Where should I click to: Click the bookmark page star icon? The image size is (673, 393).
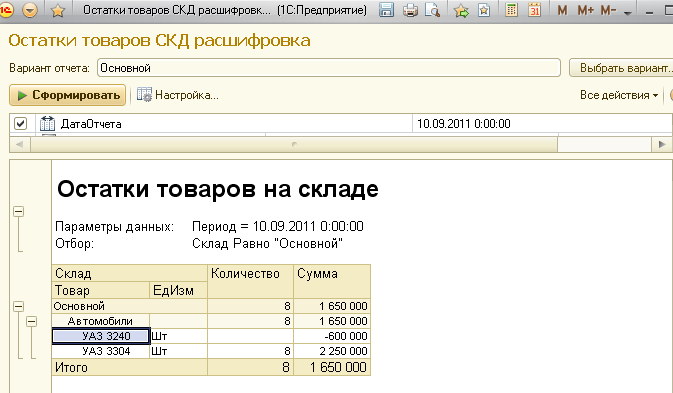[x=484, y=10]
